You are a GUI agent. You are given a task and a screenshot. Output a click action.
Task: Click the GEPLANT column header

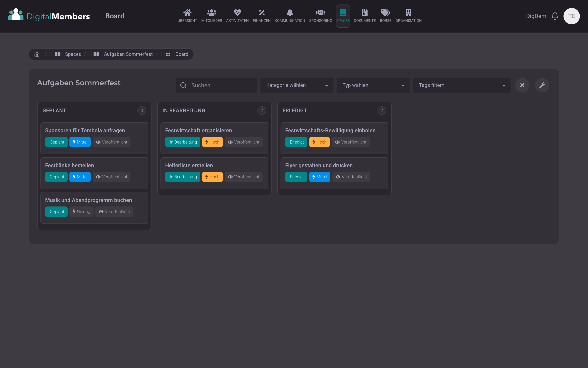94,110
